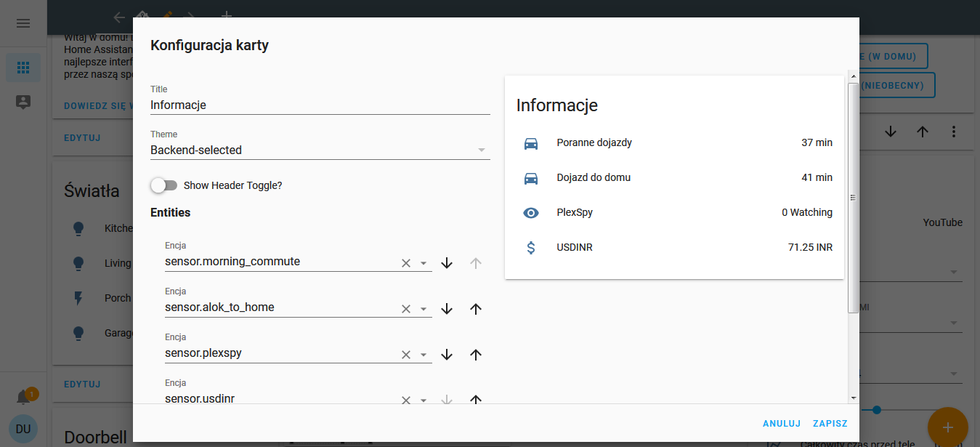Clear the sensor.morning_commute entity field
980x447 pixels.
[406, 263]
